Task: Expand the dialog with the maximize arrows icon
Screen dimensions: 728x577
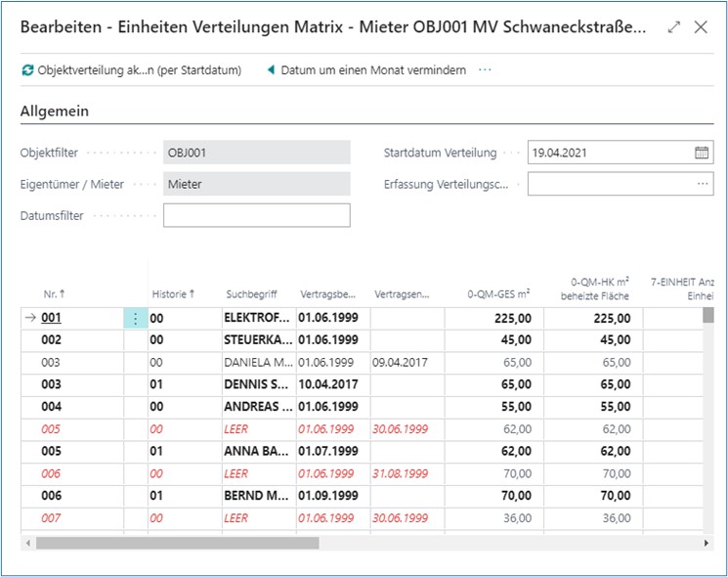Action: [x=674, y=27]
